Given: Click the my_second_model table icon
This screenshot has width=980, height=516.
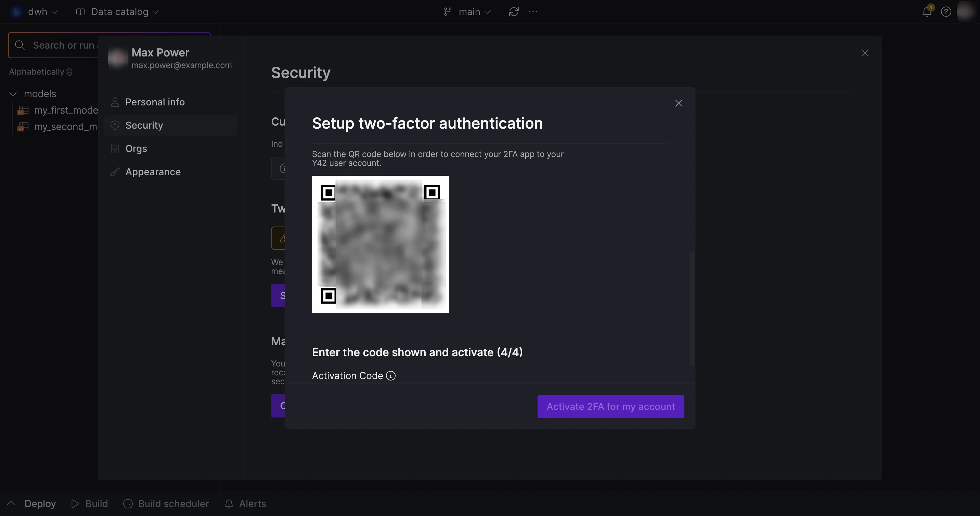Looking at the screenshot, I should coord(23,127).
